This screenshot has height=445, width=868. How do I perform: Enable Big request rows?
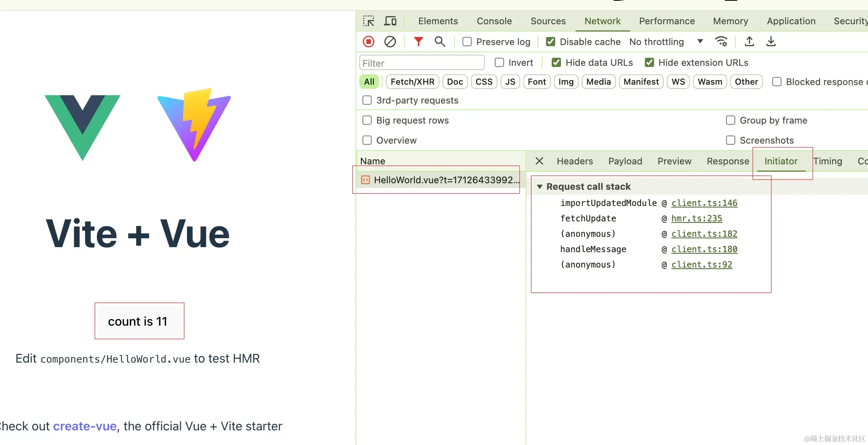[x=367, y=120]
